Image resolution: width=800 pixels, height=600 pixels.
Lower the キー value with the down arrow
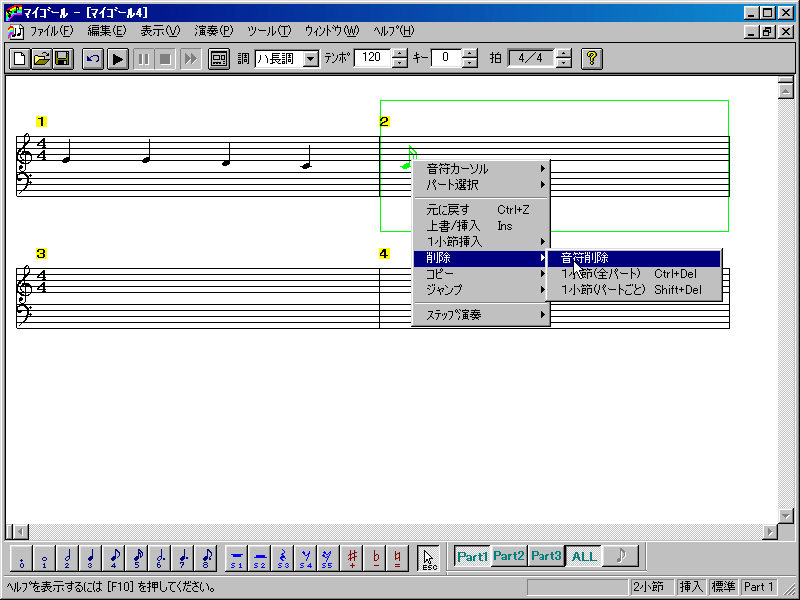[470, 63]
